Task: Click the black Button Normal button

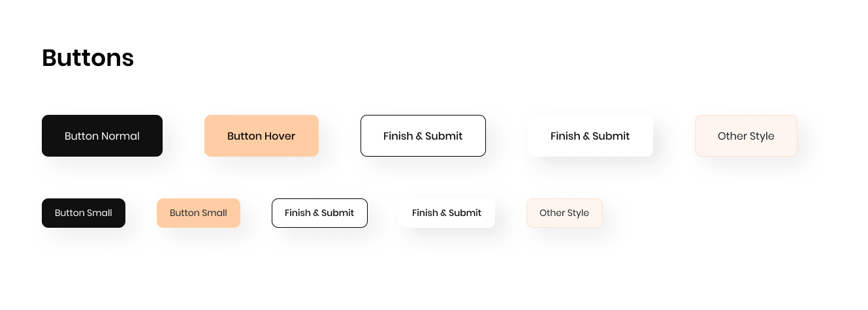Action: [x=102, y=136]
